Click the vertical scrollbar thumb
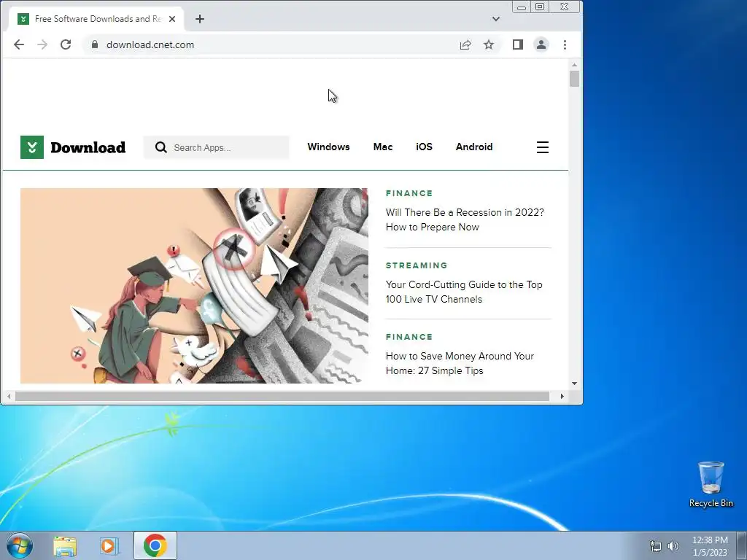Image resolution: width=747 pixels, height=560 pixels. tap(575, 79)
